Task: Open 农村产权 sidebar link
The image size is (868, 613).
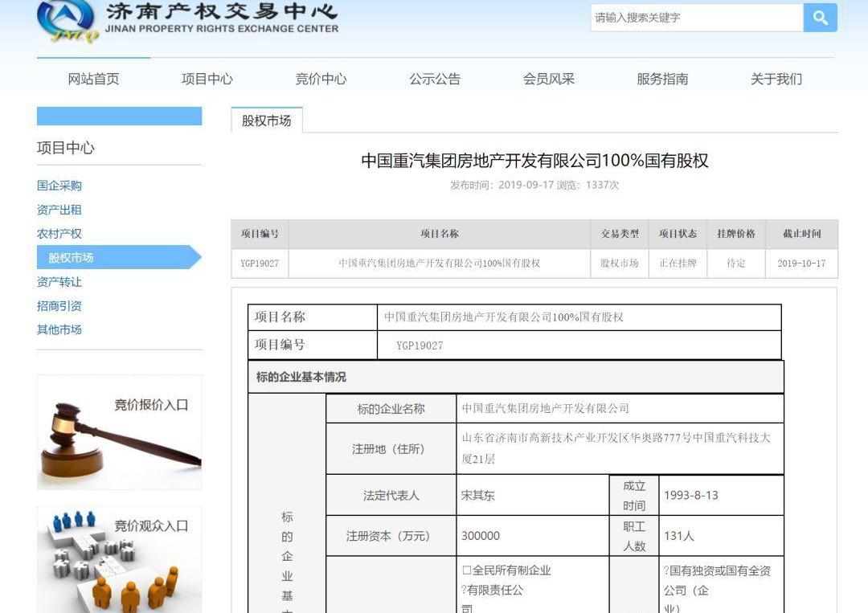Action: pyautogui.click(x=59, y=234)
